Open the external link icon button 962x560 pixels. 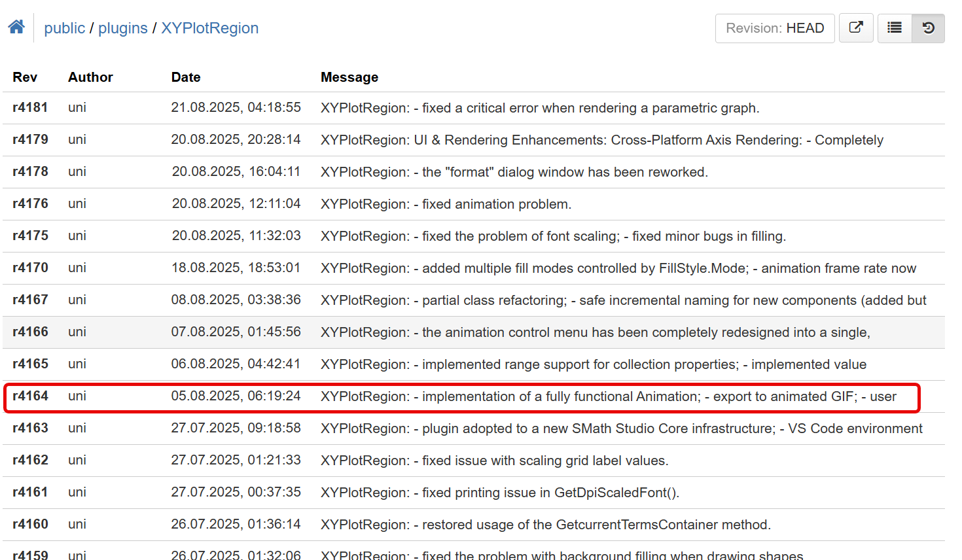tap(856, 28)
